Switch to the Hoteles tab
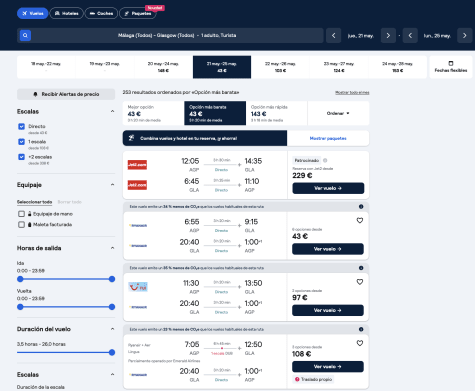The image size is (475, 391). tap(67, 13)
